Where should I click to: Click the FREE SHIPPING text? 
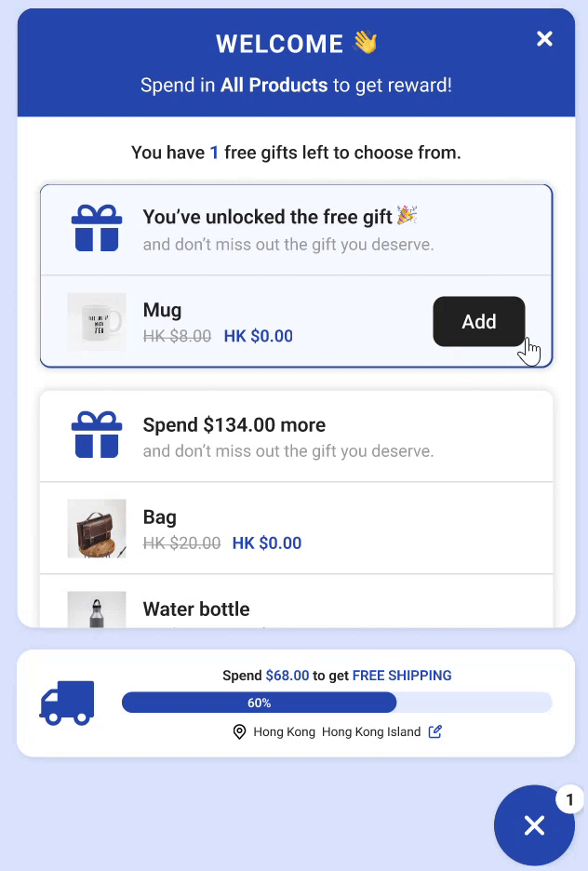click(402, 676)
